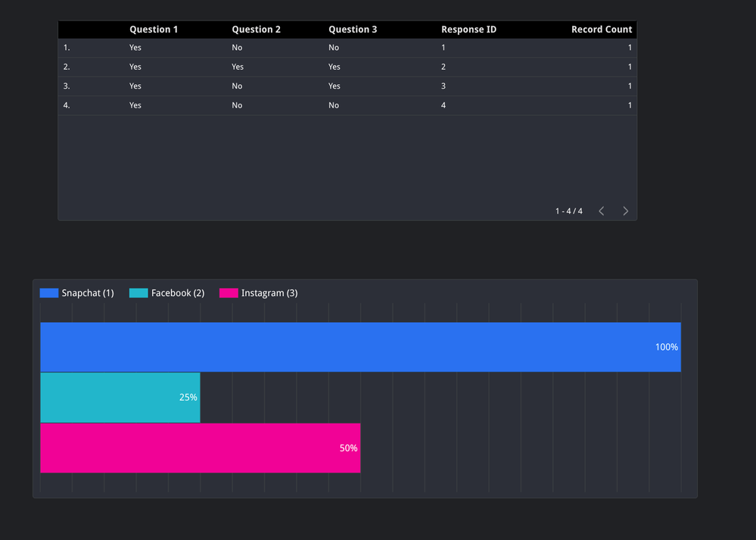The image size is (756, 540).
Task: Click the 100% bar data label
Action: point(666,347)
